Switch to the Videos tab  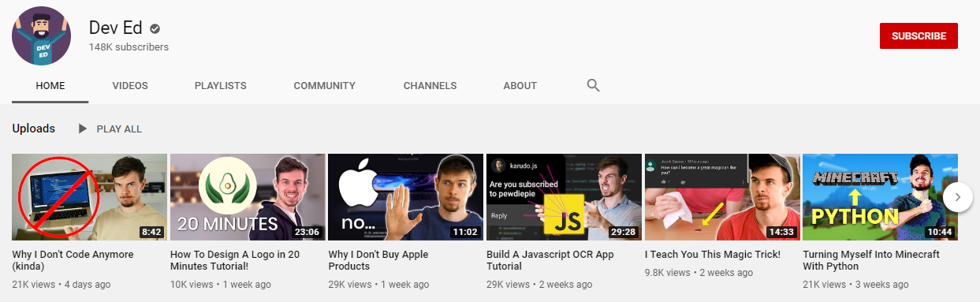tap(130, 85)
